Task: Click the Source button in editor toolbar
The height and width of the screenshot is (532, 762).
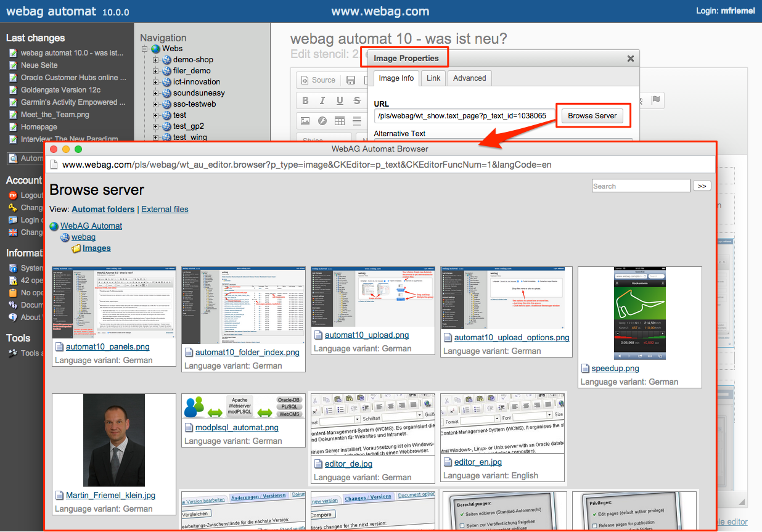Action: coord(317,80)
